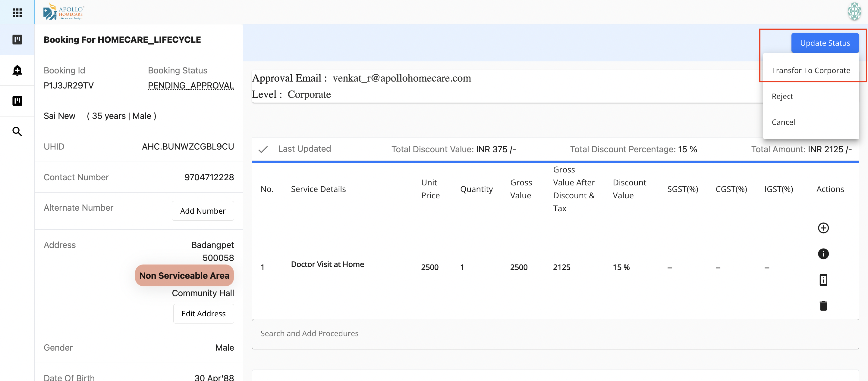Choose Reject from the status menu

click(782, 96)
